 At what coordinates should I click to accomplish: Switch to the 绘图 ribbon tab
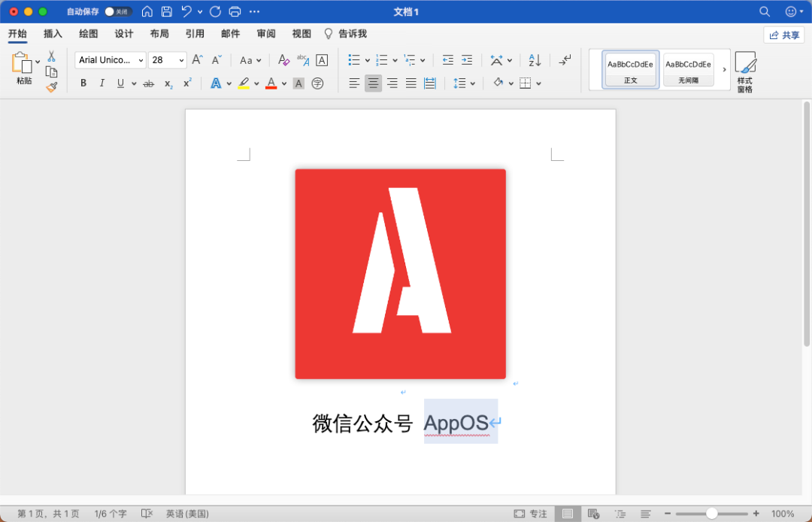click(89, 34)
